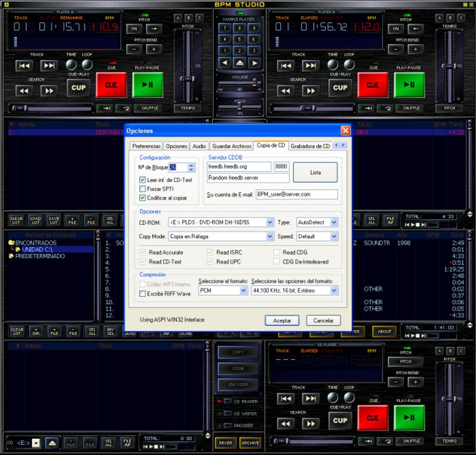Click the Aceptar button

pyautogui.click(x=282, y=321)
